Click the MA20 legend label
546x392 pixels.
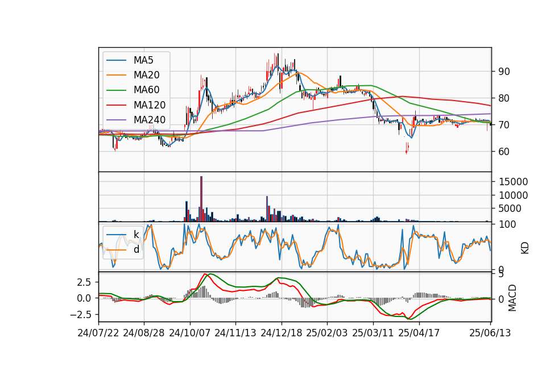[146, 75]
